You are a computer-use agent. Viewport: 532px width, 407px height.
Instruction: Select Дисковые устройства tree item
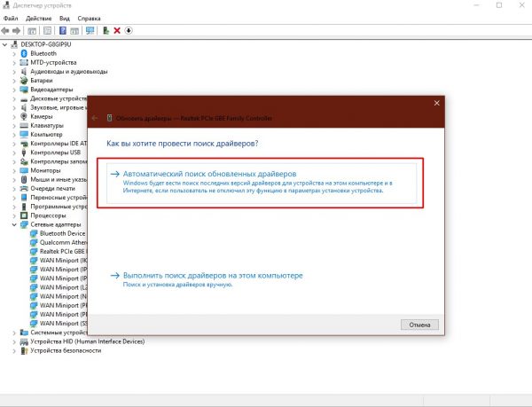pos(59,98)
